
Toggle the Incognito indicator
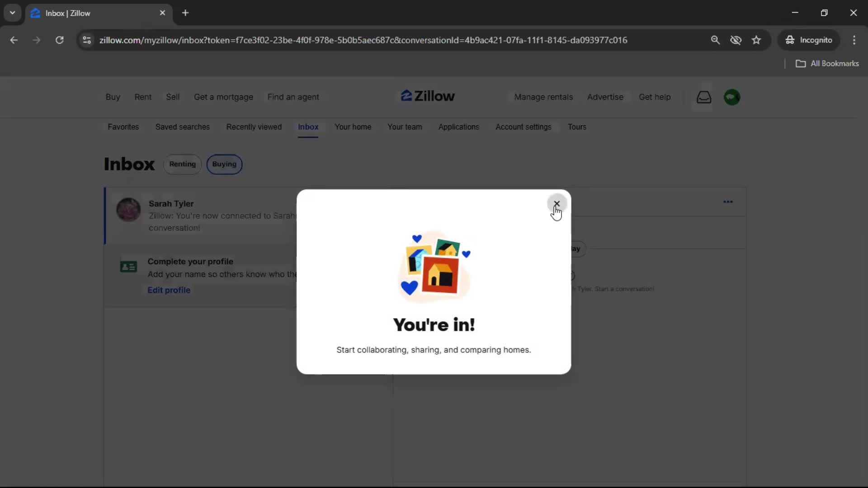pos(809,40)
